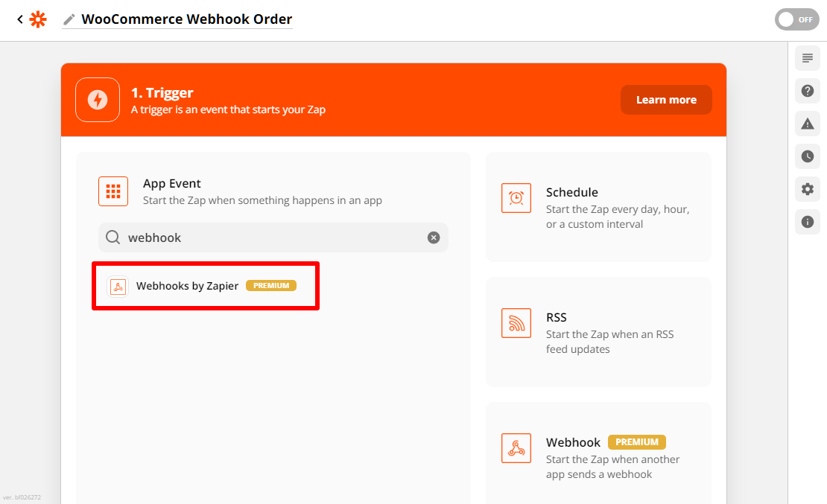
Task: Select the Webhook trigger card
Action: point(598,453)
